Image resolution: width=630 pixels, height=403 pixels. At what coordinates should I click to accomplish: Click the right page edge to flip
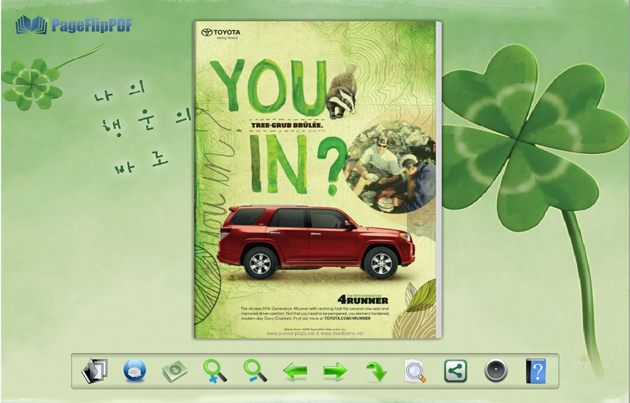pos(439,180)
